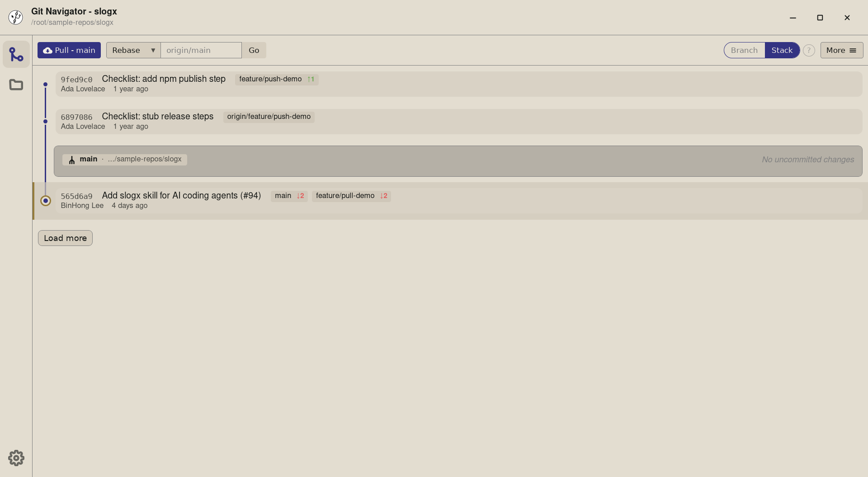Minimize the Git Navigator window

(793, 18)
